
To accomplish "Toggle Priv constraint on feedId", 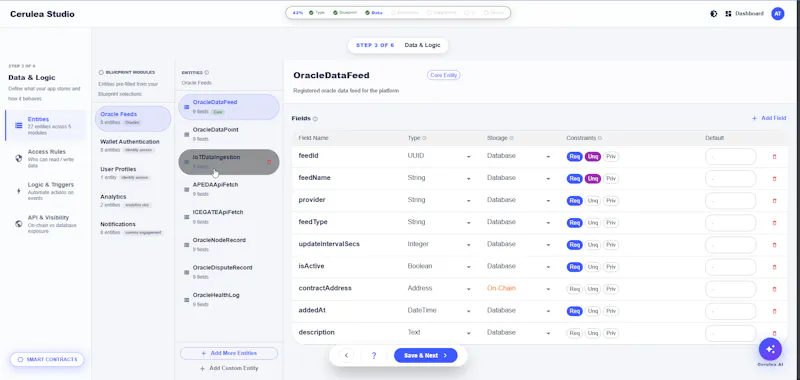I will (x=611, y=157).
